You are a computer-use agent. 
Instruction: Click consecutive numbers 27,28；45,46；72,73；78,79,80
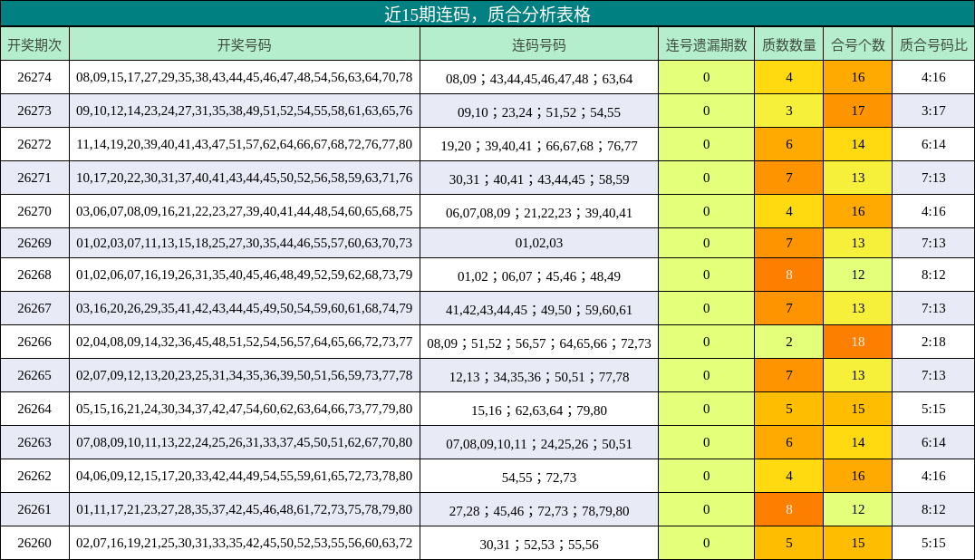(539, 511)
